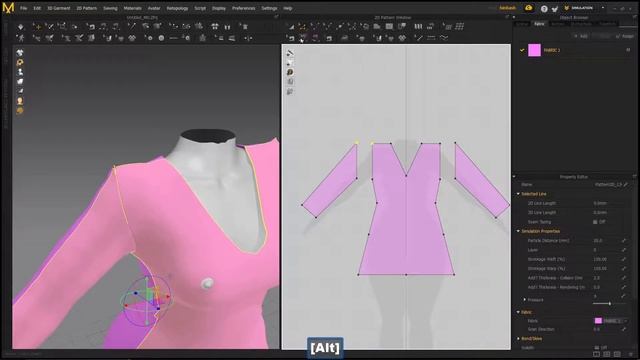Viewport: 640px width, 360px height.
Task: Click the Particle Distance value field
Action: coord(606,240)
